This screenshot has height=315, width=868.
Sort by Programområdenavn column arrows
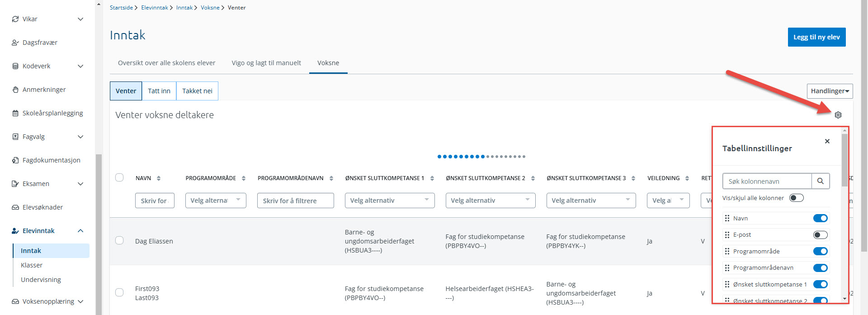[x=331, y=178]
